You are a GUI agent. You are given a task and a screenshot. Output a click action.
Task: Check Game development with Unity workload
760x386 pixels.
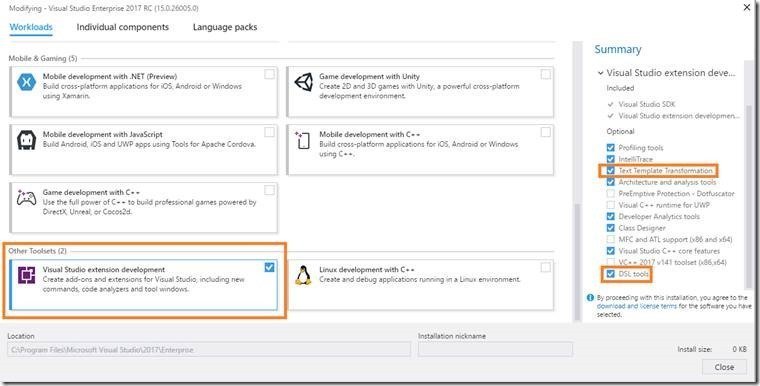(546, 74)
